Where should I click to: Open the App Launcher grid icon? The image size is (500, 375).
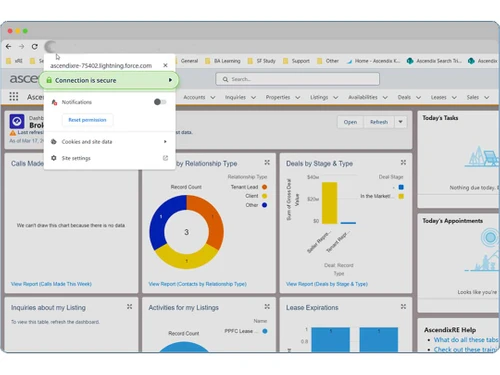pyautogui.click(x=14, y=97)
